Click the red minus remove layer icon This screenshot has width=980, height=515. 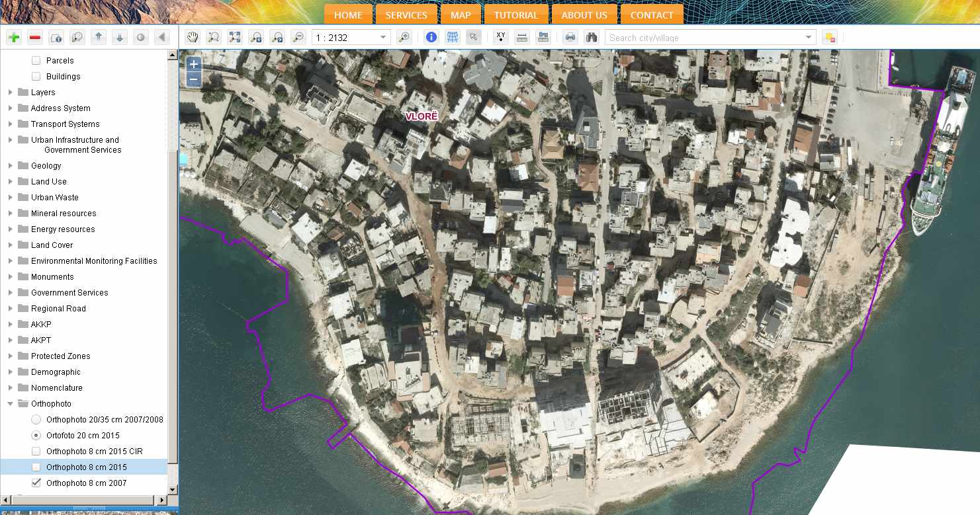[x=35, y=38]
